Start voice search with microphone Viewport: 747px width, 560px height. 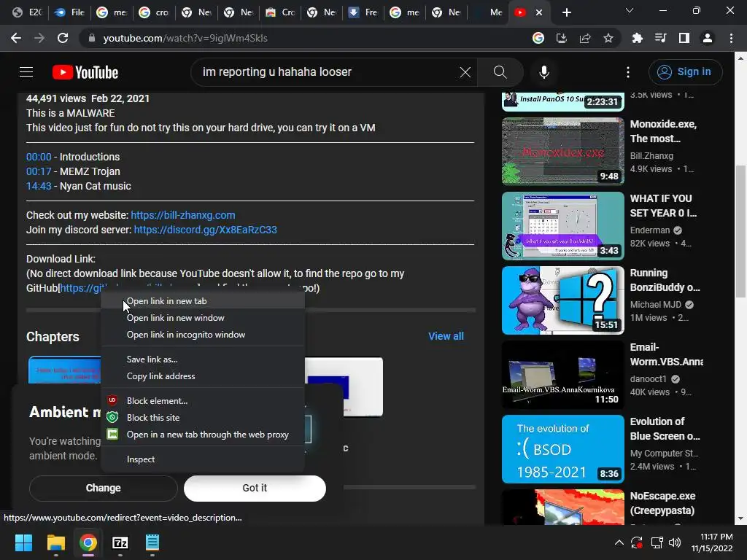click(x=544, y=72)
